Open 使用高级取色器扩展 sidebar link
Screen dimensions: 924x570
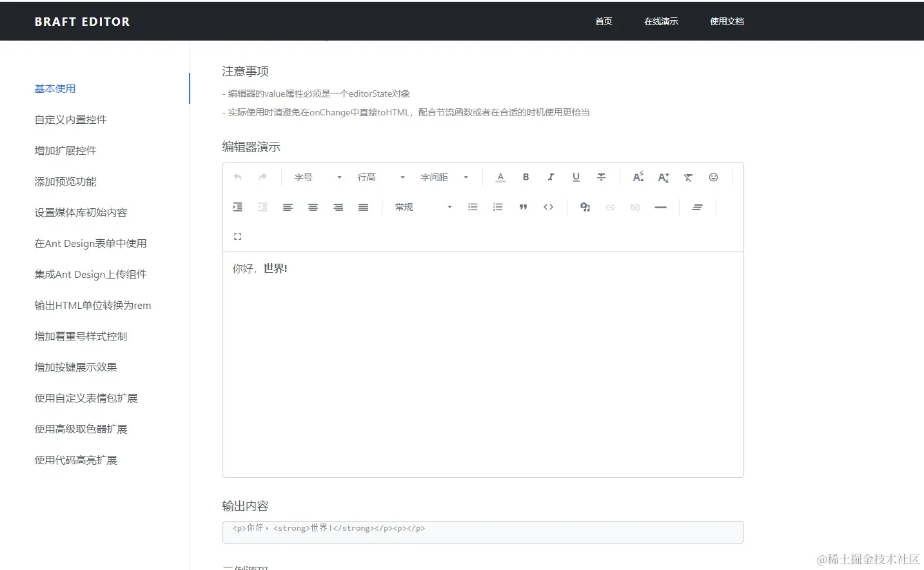click(81, 429)
